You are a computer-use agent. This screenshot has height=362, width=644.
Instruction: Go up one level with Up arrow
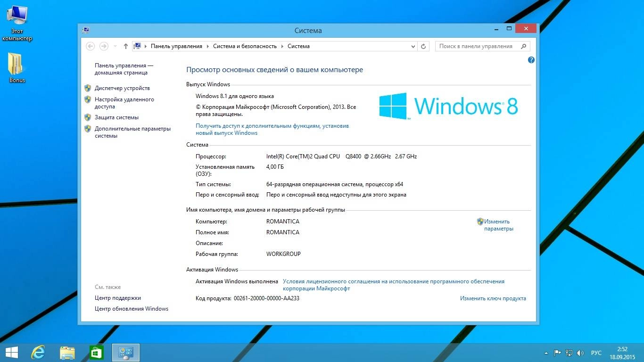[x=125, y=46]
